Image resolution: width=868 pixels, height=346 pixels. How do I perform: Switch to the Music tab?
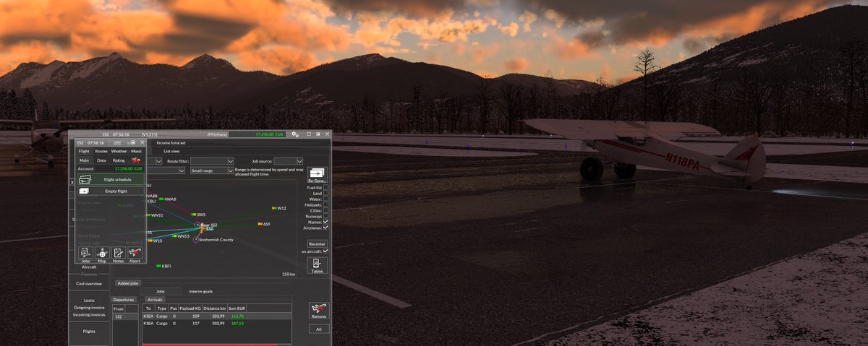(x=137, y=151)
